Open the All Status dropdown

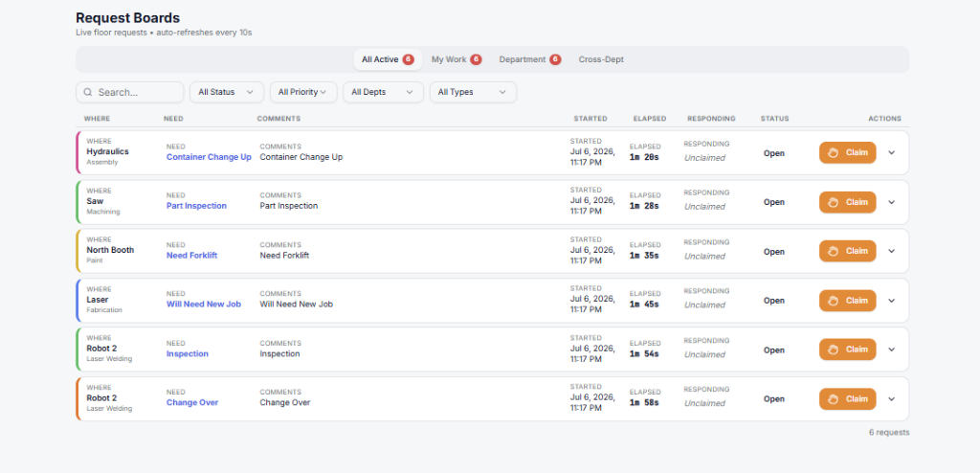pyautogui.click(x=227, y=92)
